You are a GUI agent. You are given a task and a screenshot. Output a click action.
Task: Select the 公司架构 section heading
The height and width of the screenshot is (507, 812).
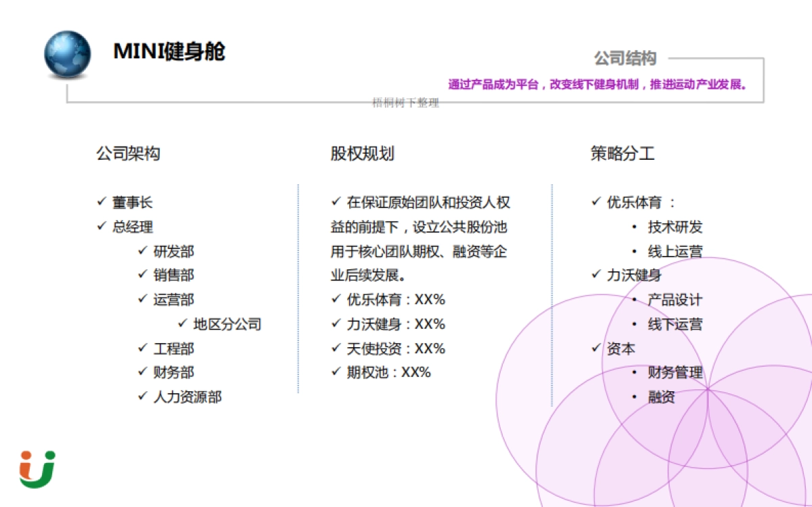[x=130, y=154]
